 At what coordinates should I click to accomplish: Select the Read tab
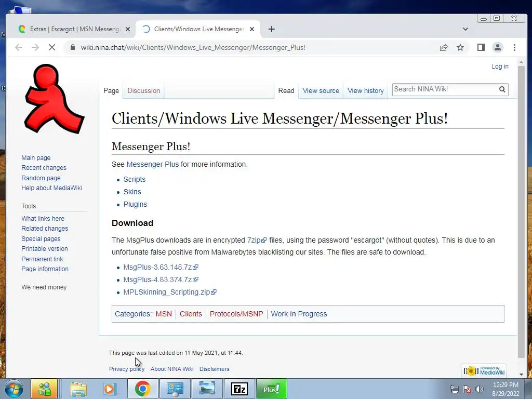coord(286,90)
